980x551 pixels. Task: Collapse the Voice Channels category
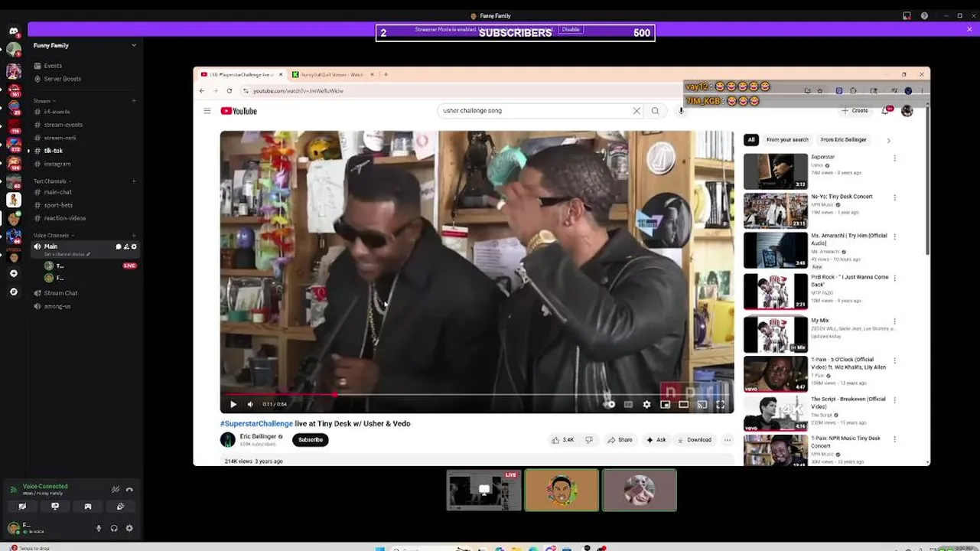coord(52,235)
